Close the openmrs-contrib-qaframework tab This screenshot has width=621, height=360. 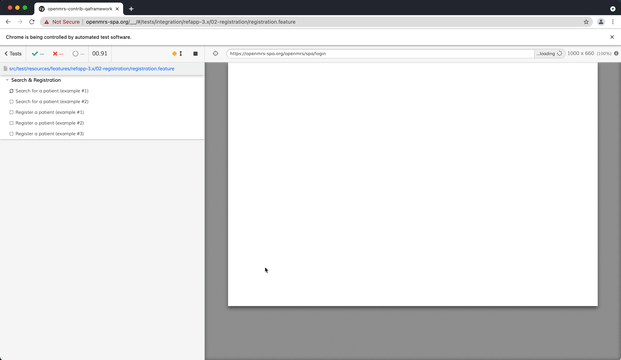117,9
